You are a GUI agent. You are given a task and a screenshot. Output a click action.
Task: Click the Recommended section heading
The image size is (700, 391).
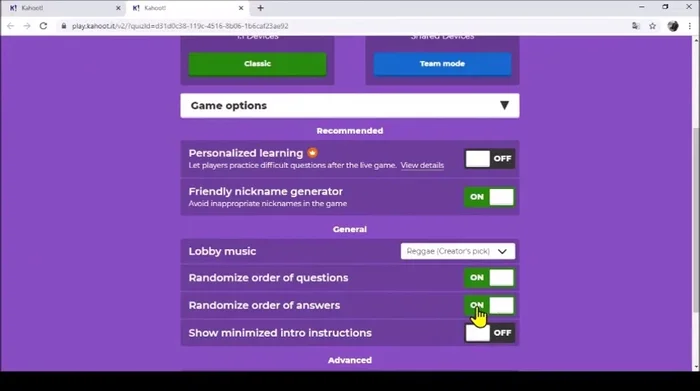coord(350,131)
